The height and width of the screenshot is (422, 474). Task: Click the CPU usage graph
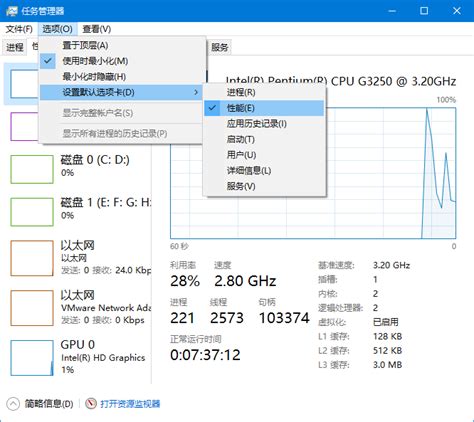[x=313, y=173]
